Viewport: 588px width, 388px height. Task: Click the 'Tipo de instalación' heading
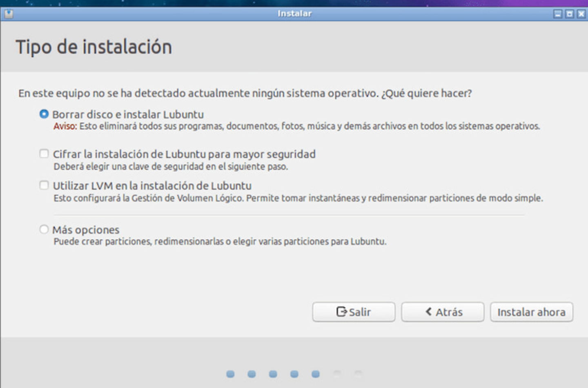pos(94,47)
